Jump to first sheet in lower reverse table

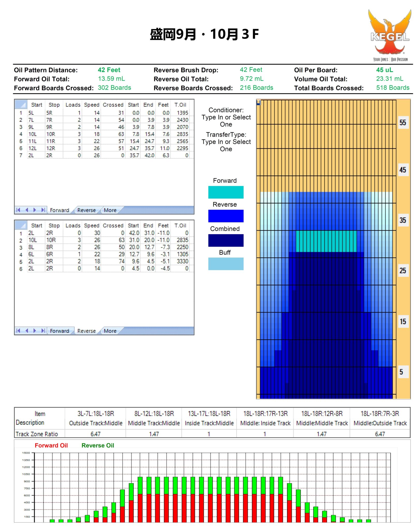pyautogui.click(x=18, y=330)
